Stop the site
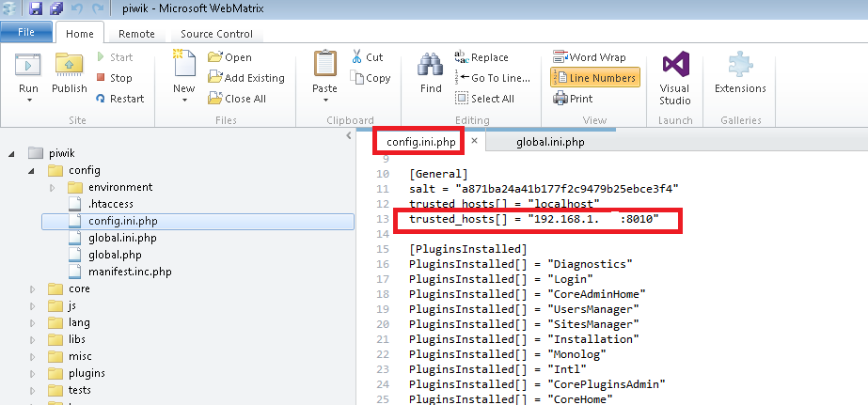Screen dimensions: 868x405 (x=114, y=78)
